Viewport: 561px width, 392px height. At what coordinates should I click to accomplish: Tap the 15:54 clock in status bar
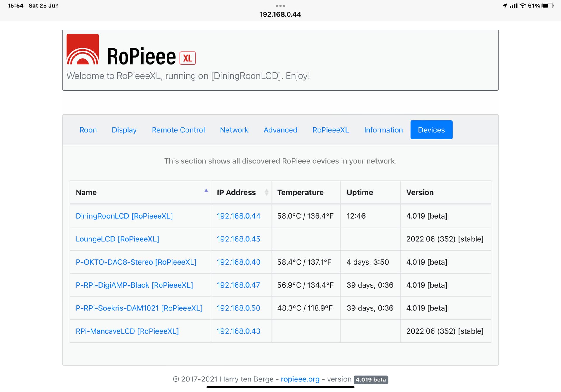15,6
